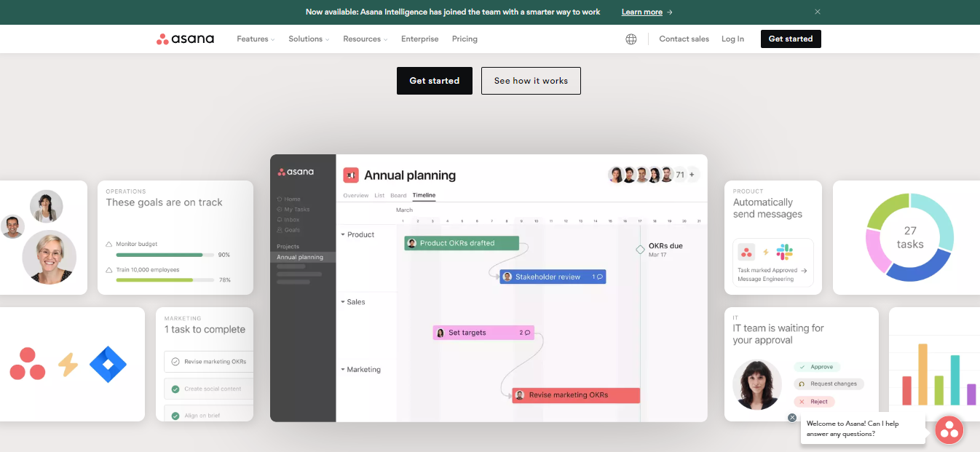Viewport: 980px width, 452px height.
Task: Switch to the List tab
Action: coord(379,195)
